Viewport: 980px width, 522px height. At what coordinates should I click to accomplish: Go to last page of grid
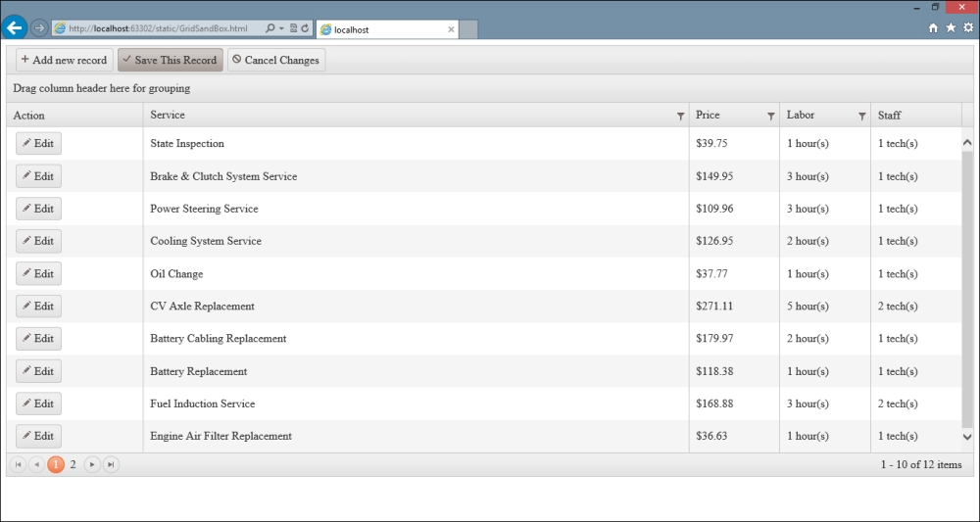pyautogui.click(x=112, y=464)
